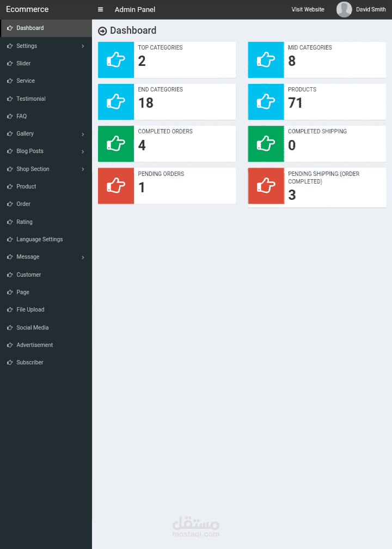Click the Mid Categories blue hand icon
392x549 pixels.
[266, 60]
